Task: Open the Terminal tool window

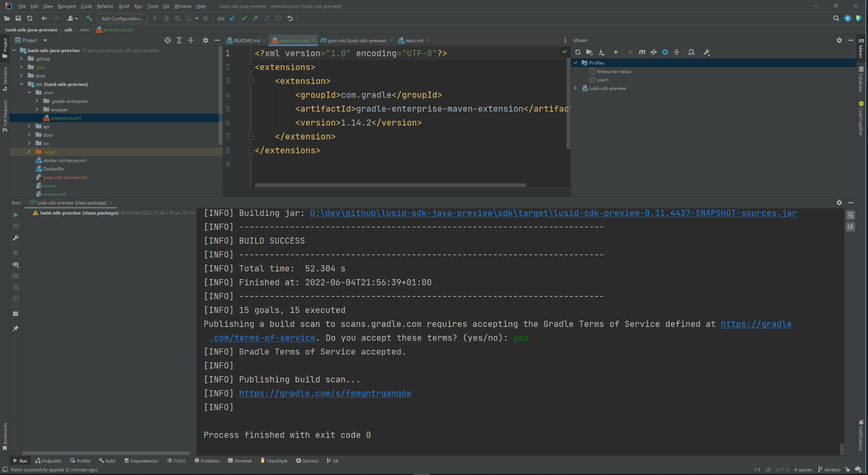Action: [x=240, y=461]
